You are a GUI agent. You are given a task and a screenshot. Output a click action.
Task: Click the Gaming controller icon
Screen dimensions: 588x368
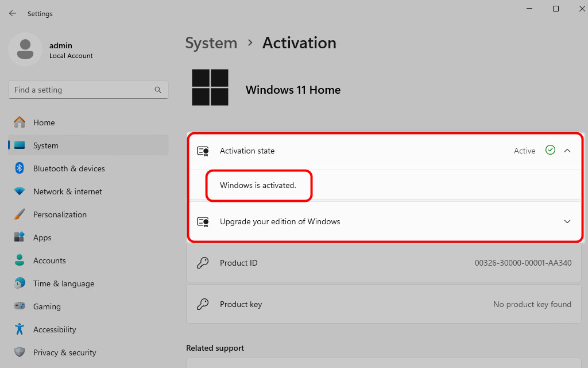(20, 306)
